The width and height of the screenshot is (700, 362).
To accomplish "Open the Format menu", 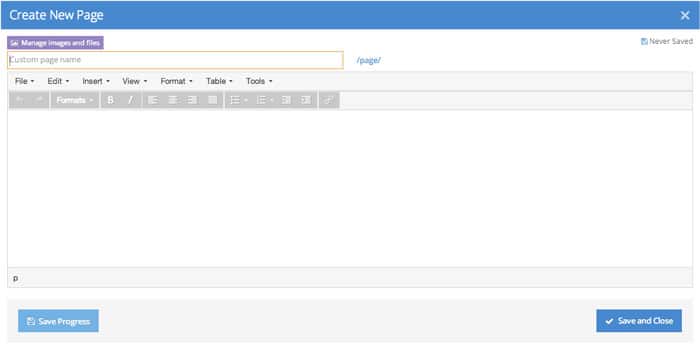I will pos(177,81).
